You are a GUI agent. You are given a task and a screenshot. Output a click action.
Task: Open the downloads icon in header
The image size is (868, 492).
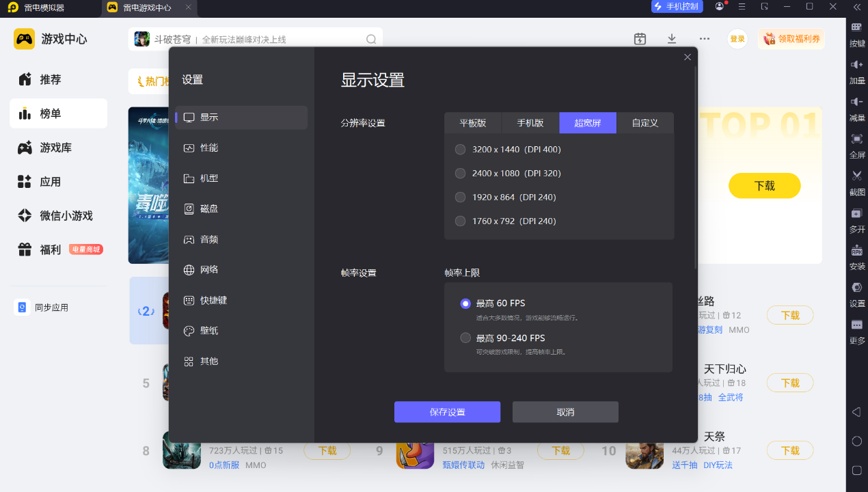[672, 39]
